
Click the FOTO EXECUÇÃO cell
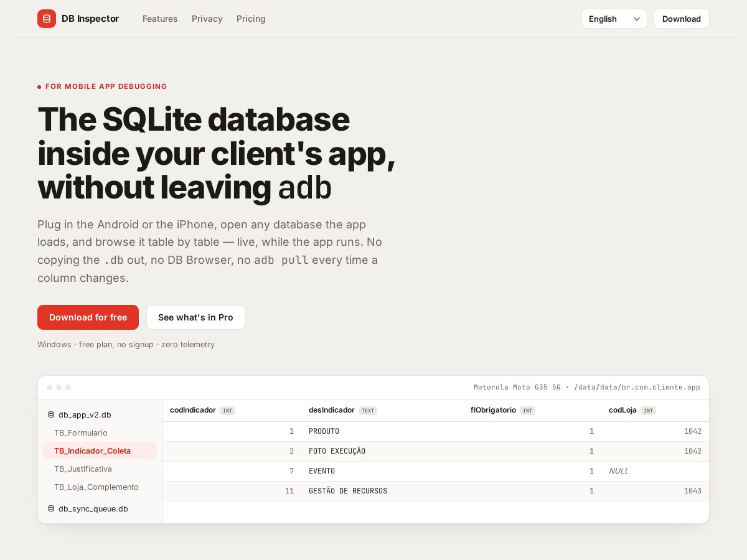[382, 451]
